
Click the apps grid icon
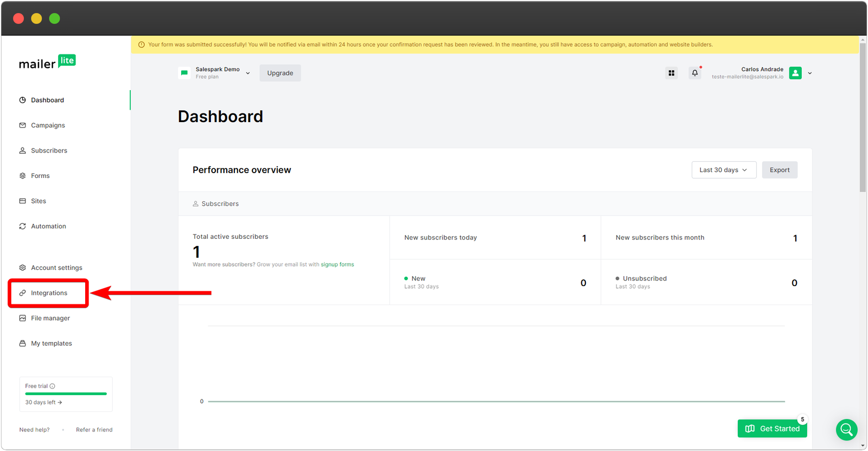(x=671, y=73)
